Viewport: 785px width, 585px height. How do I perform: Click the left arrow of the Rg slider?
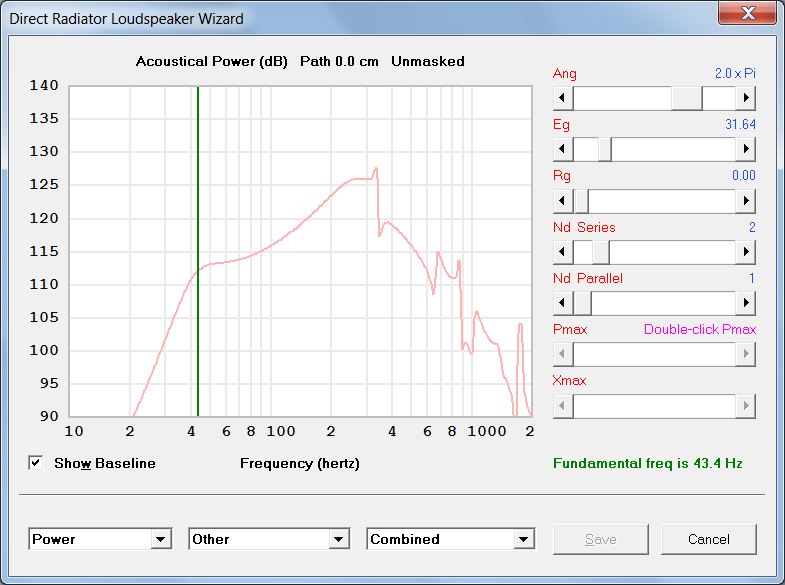tap(563, 201)
